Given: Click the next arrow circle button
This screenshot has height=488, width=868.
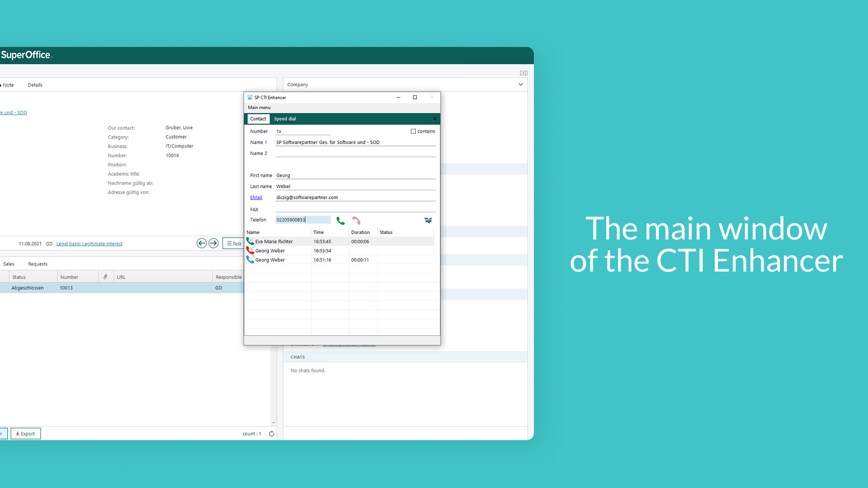Looking at the screenshot, I should pos(213,243).
